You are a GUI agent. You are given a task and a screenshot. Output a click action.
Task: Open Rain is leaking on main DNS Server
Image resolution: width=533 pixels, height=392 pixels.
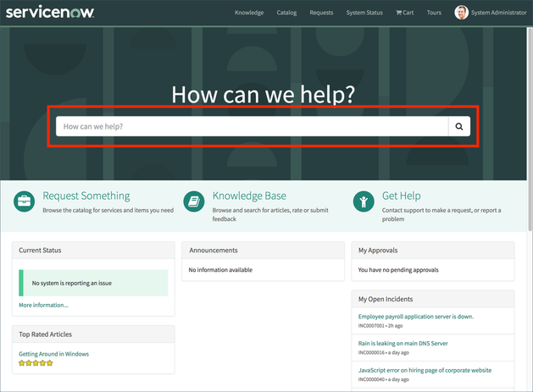coord(403,344)
